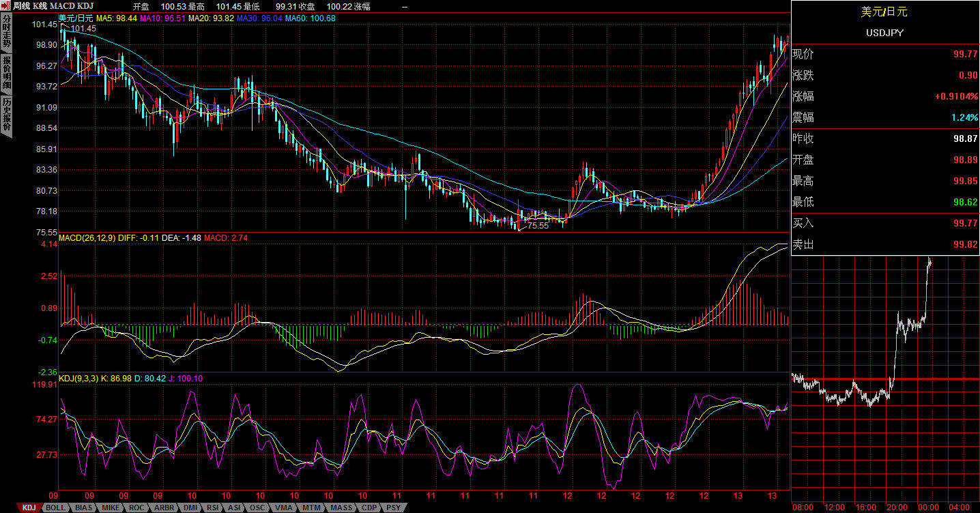Click the MA60: 100.68 legend value
The image size is (980, 513).
click(311, 18)
